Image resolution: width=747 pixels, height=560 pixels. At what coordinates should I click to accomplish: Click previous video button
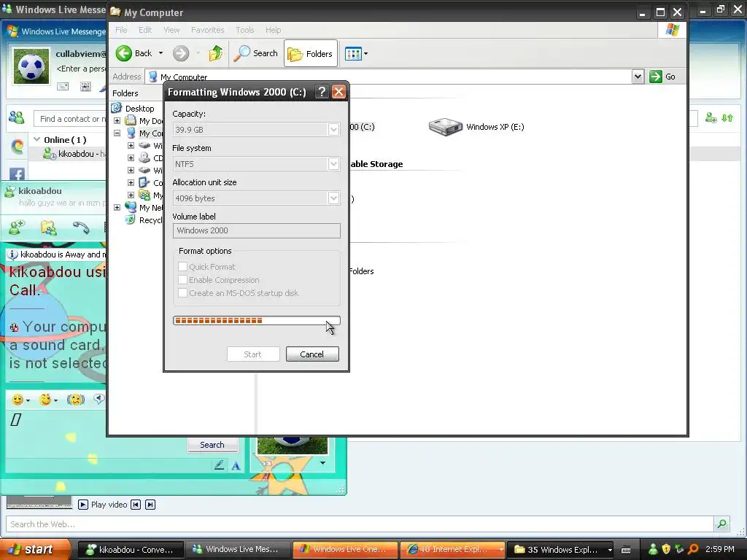[x=136, y=505]
